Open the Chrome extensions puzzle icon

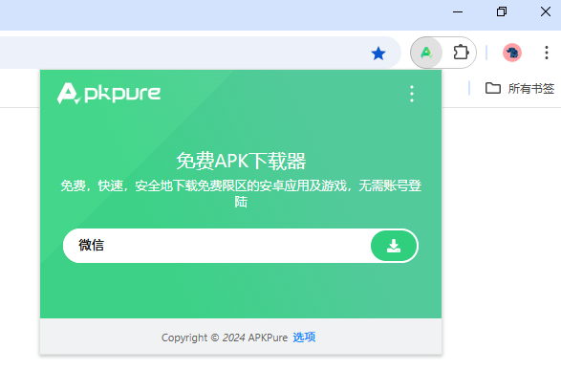tap(461, 53)
